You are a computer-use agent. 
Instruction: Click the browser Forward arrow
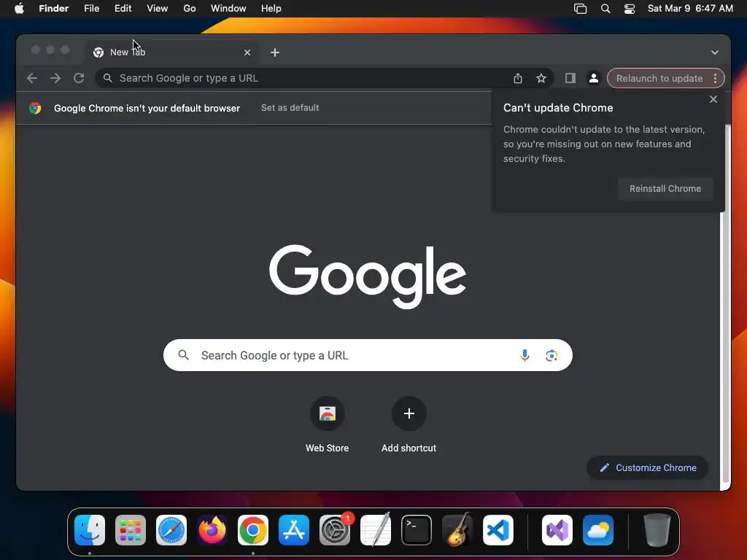pos(55,78)
